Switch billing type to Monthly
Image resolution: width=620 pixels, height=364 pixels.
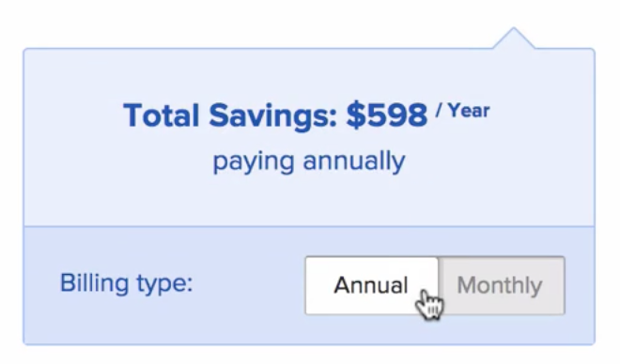pos(502,285)
